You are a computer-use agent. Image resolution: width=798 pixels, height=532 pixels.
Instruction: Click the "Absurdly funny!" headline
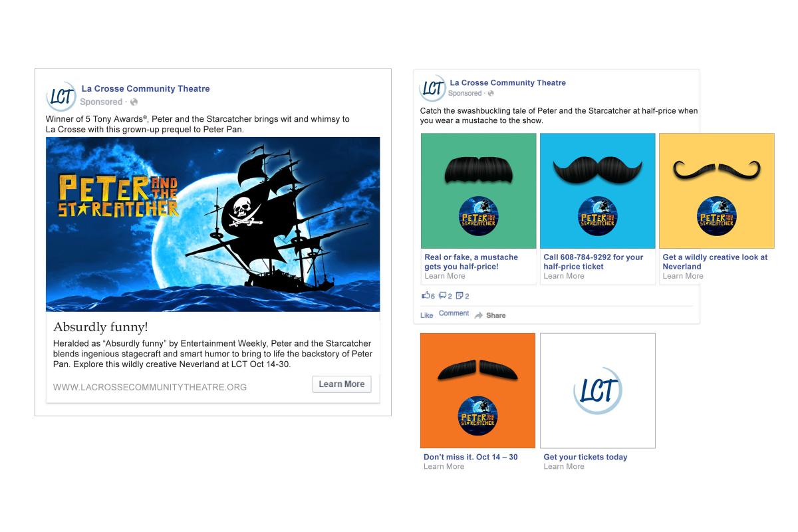tap(100, 327)
